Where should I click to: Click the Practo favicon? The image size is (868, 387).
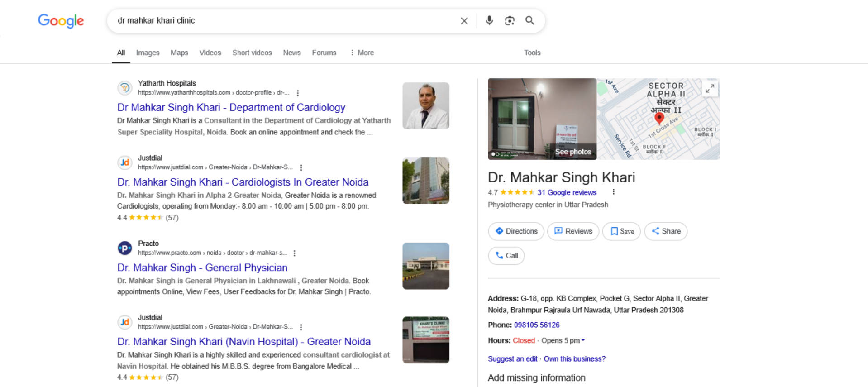125,248
